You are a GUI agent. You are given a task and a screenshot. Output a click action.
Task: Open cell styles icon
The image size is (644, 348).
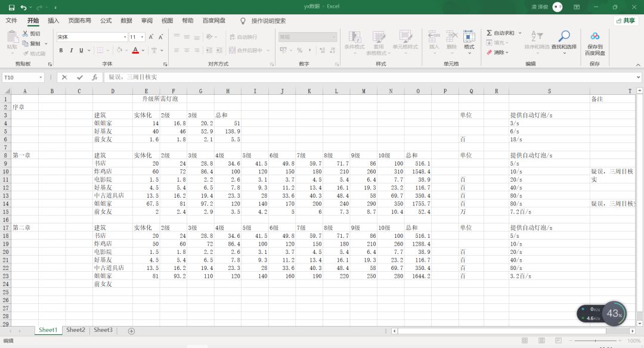point(405,37)
